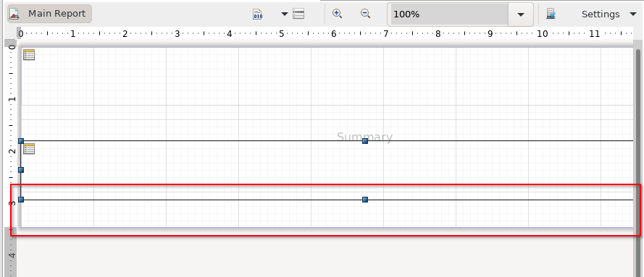The width and height of the screenshot is (644, 277).
Task: Click the top center selection handle
Action: tap(364, 141)
